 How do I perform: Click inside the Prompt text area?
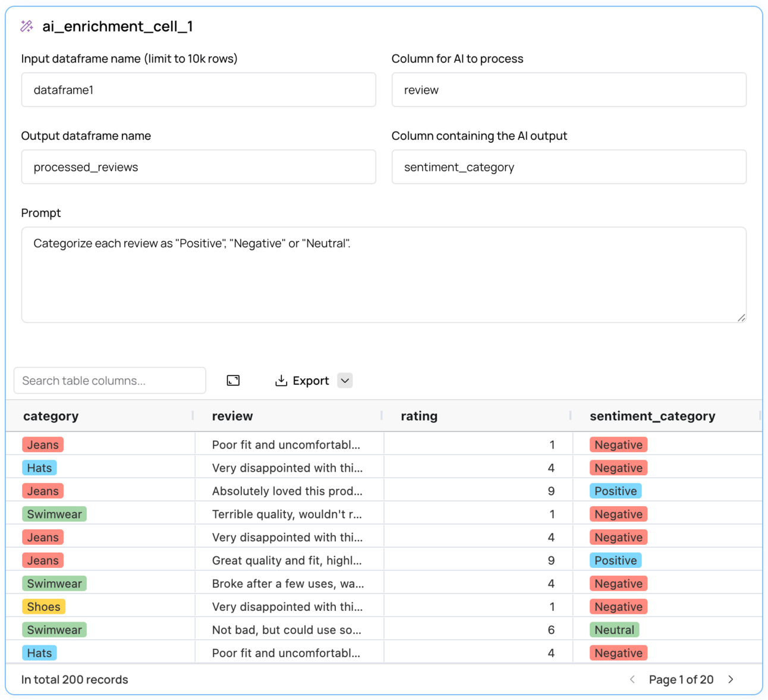click(x=384, y=275)
